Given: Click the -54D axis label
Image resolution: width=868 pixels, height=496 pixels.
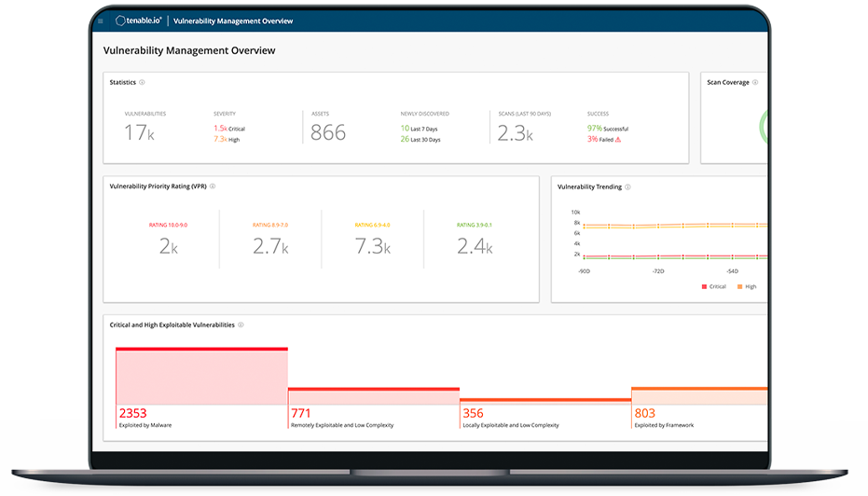Looking at the screenshot, I should pyautogui.click(x=732, y=271).
